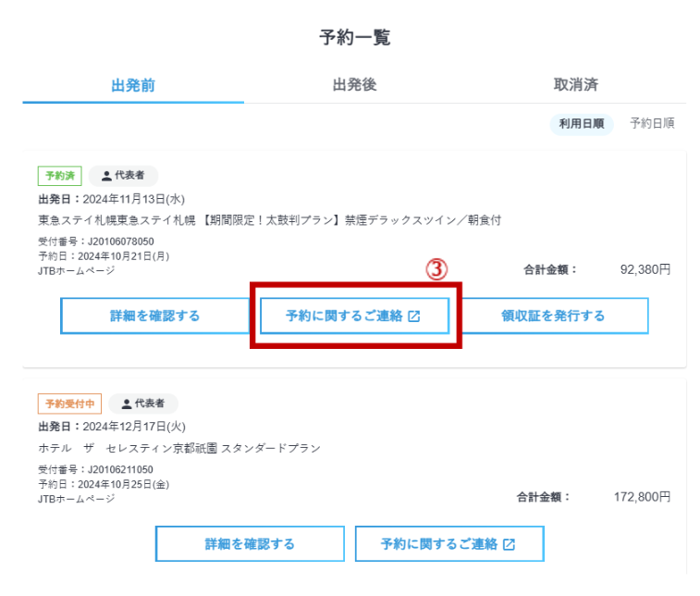
Task: Open 詳細を確認する for Tokyu Stay Sapporo
Action: pos(154,316)
